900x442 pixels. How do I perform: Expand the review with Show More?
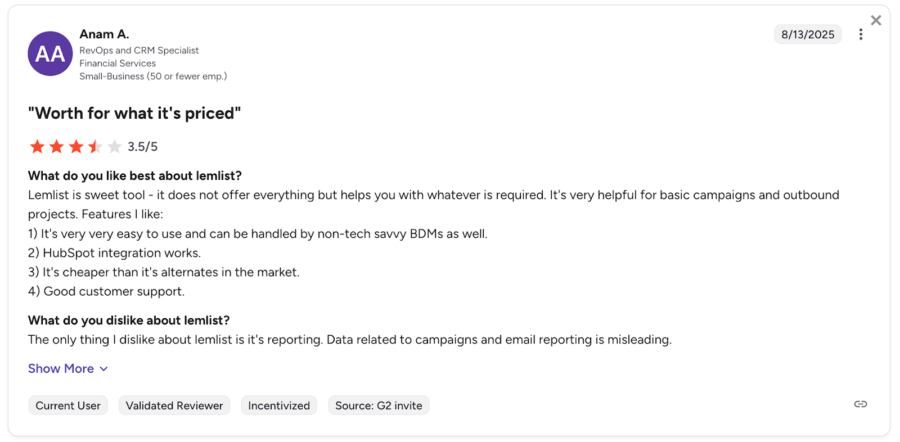pyautogui.click(x=68, y=369)
